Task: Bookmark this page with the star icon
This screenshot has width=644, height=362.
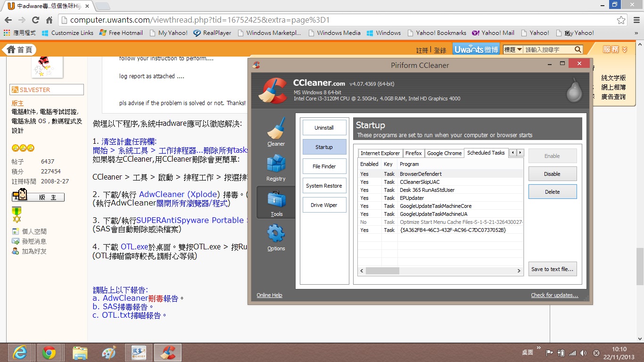Action: pos(621,20)
